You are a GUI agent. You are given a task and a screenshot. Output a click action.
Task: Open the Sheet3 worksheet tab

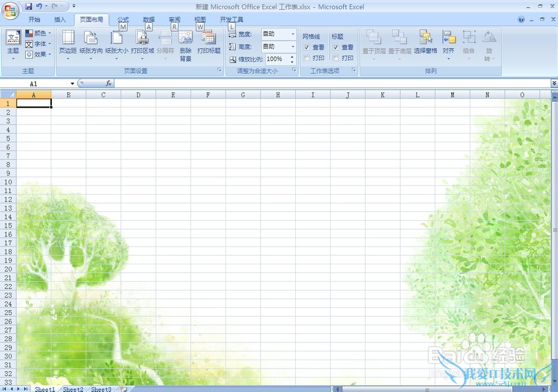point(101,389)
